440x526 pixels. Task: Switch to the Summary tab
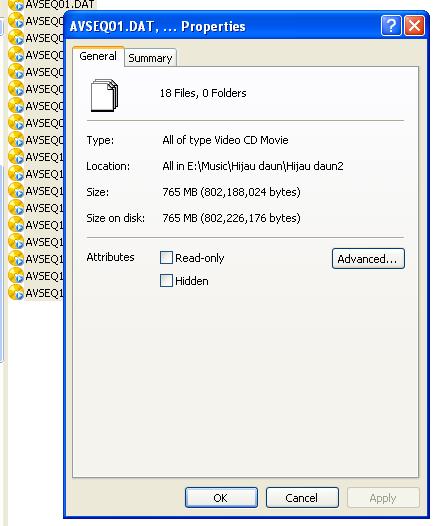[x=150, y=58]
